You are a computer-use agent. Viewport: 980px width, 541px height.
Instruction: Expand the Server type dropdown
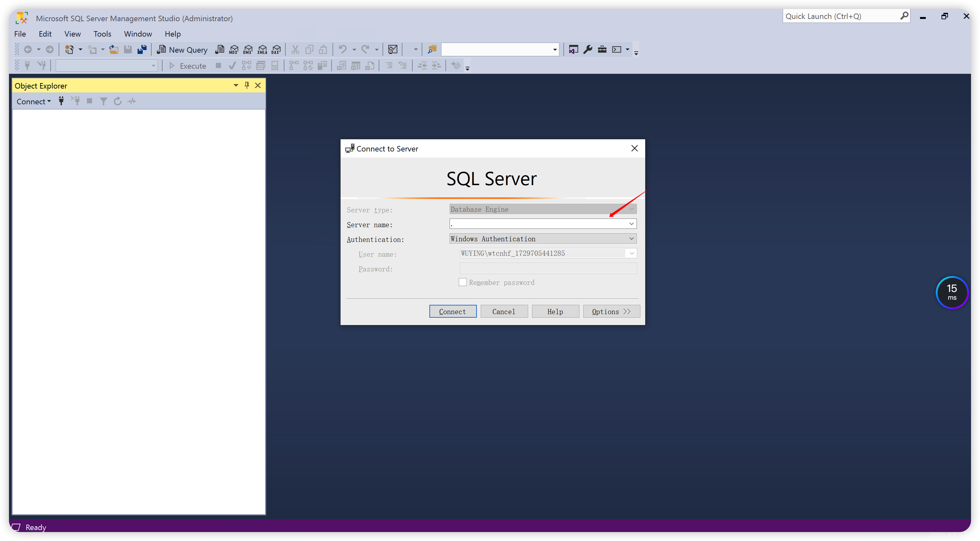pyautogui.click(x=632, y=209)
